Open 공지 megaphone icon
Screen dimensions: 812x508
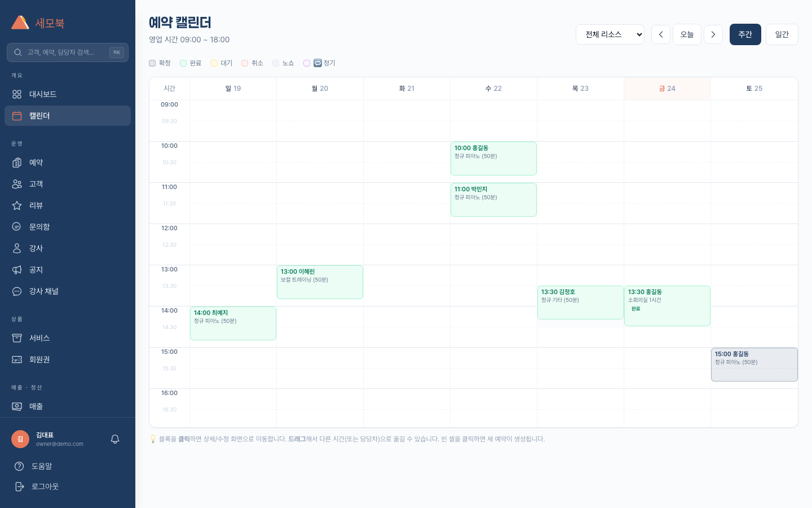[x=17, y=270]
